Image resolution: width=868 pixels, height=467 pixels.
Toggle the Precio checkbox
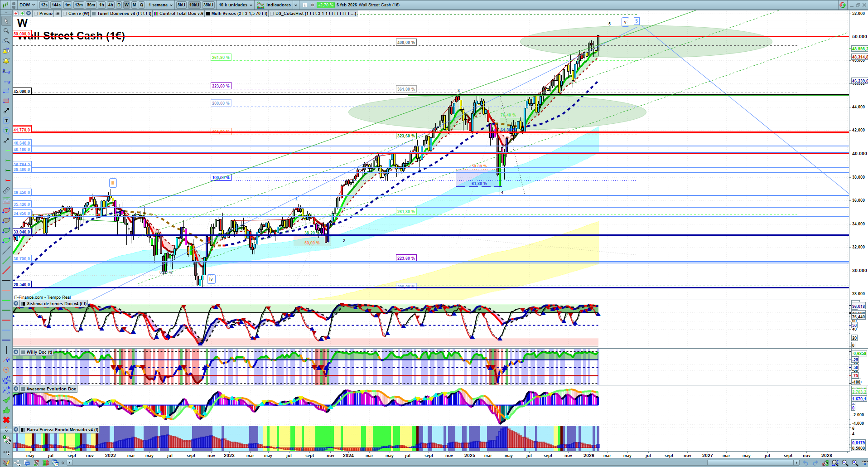pos(36,14)
